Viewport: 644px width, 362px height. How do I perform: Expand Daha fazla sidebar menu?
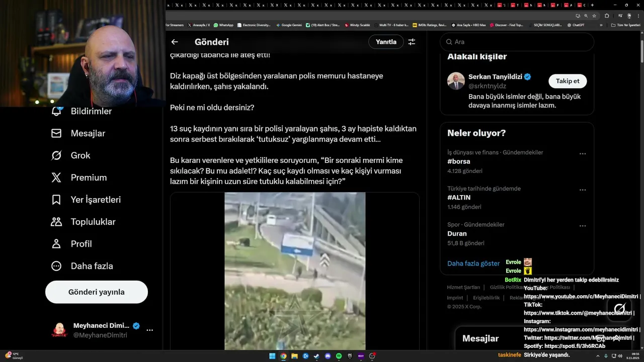point(82,266)
